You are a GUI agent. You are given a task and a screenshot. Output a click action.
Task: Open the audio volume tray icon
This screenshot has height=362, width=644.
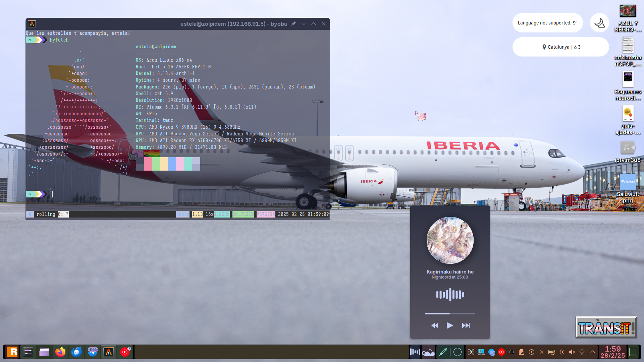point(572,352)
